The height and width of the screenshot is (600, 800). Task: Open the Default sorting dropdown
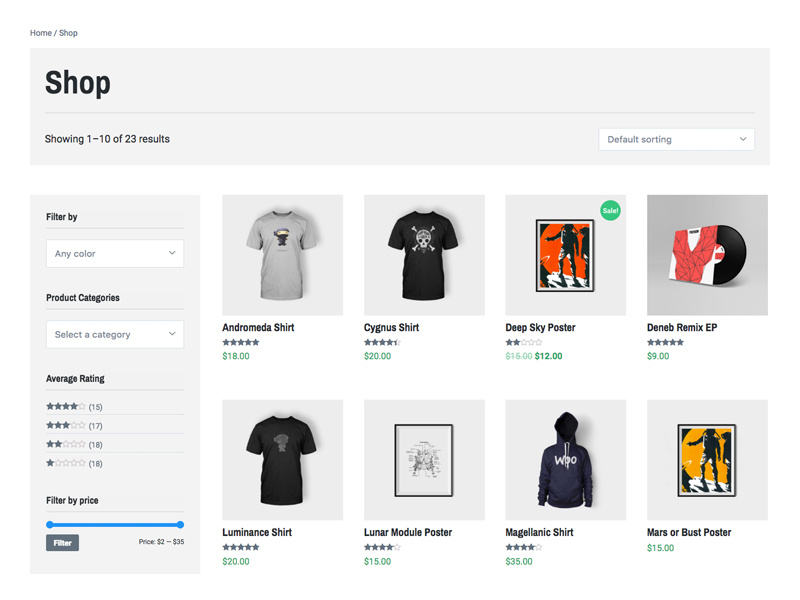(x=676, y=139)
